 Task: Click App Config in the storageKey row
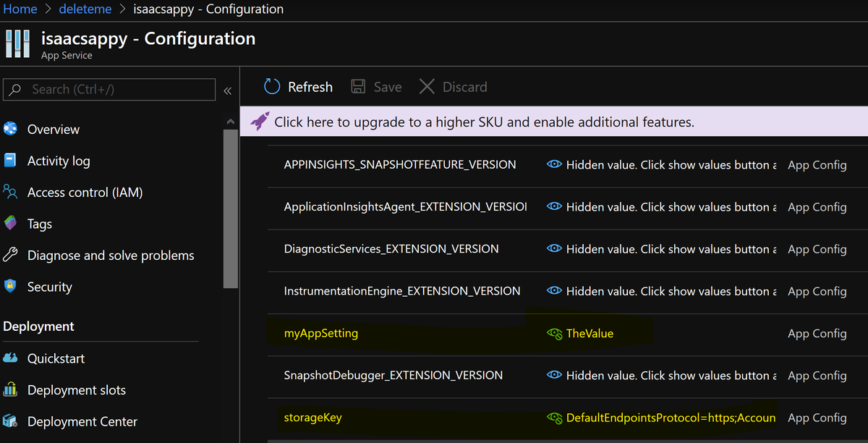(817, 418)
